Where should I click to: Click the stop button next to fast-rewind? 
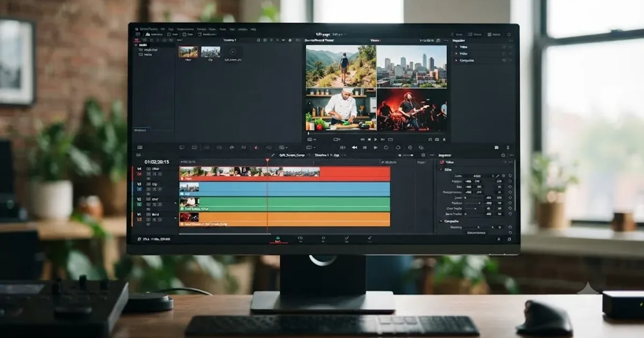click(x=364, y=148)
